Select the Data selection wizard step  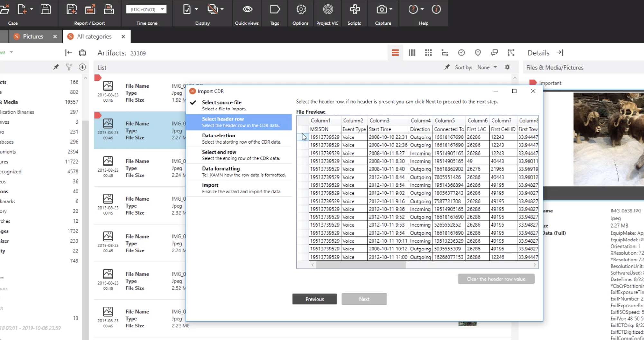click(239, 138)
